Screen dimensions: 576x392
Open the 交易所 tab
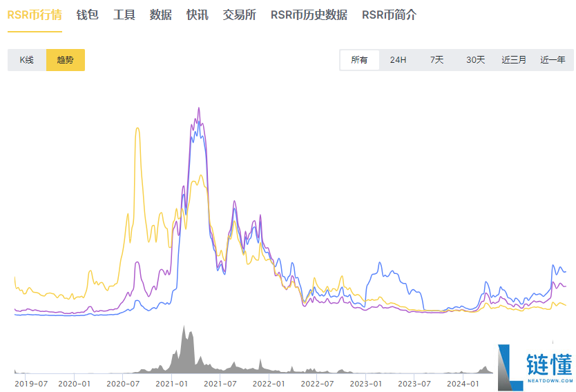tap(240, 15)
